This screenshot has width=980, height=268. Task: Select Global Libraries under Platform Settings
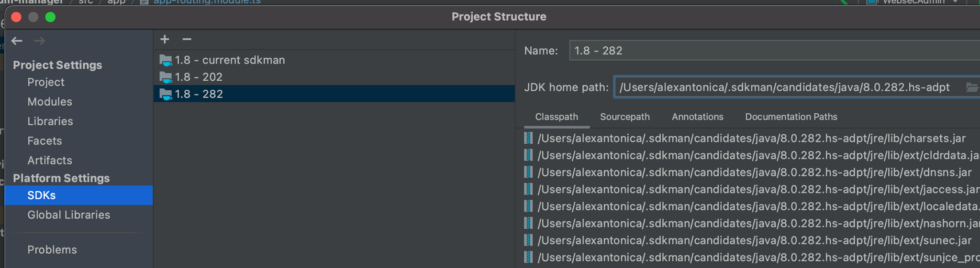click(x=68, y=215)
